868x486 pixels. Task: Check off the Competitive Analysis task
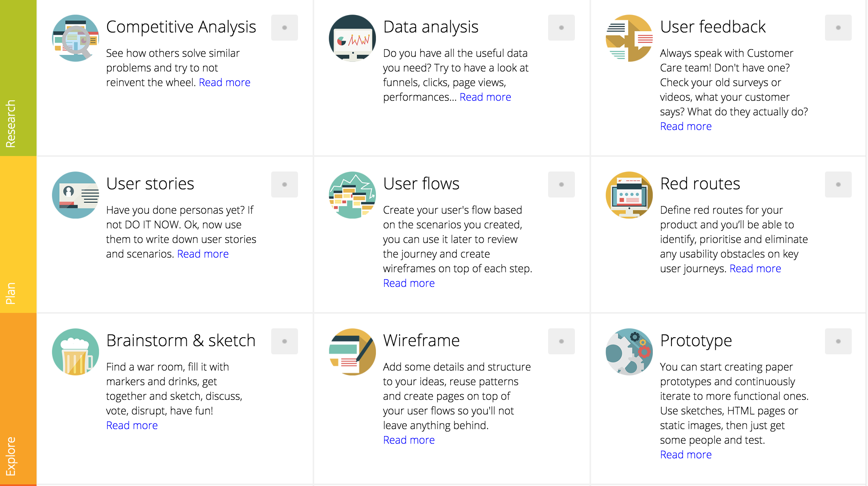tap(285, 27)
